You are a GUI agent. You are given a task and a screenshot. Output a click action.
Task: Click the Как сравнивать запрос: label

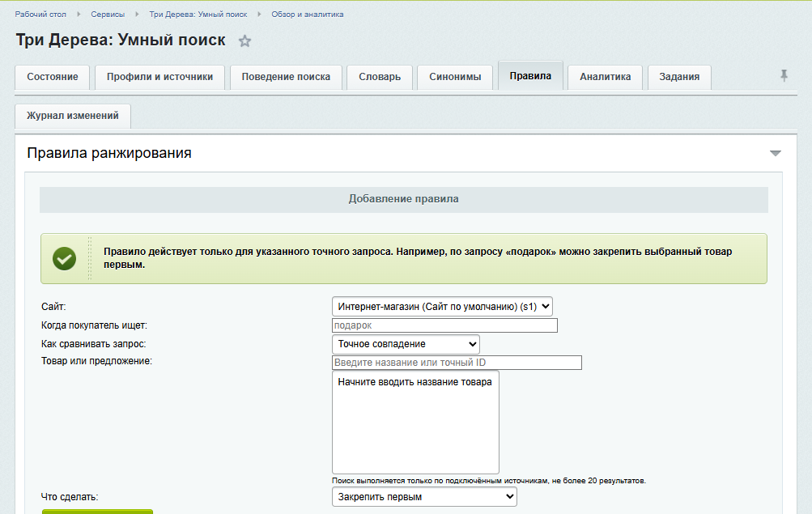[93, 344]
